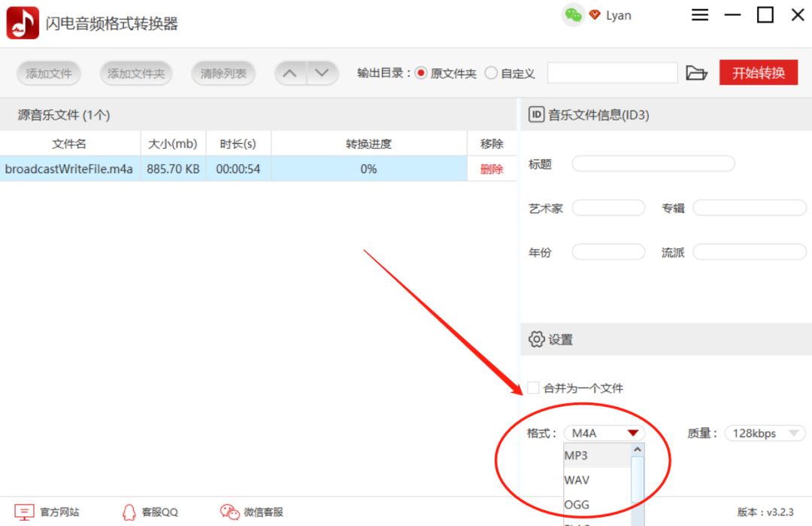Click the 时长(s) column header
This screenshot has width=812, height=526.
coord(238,144)
